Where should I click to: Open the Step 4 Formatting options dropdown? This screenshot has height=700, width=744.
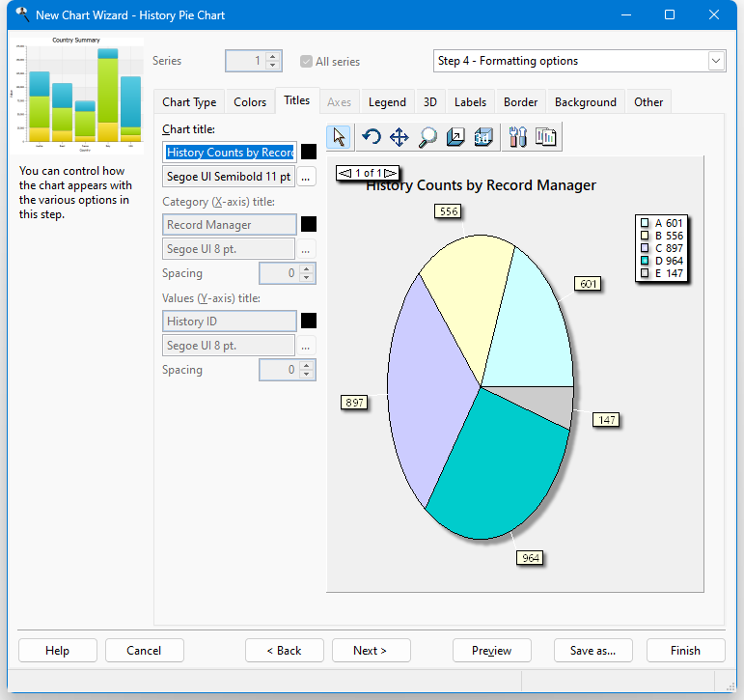[715, 61]
